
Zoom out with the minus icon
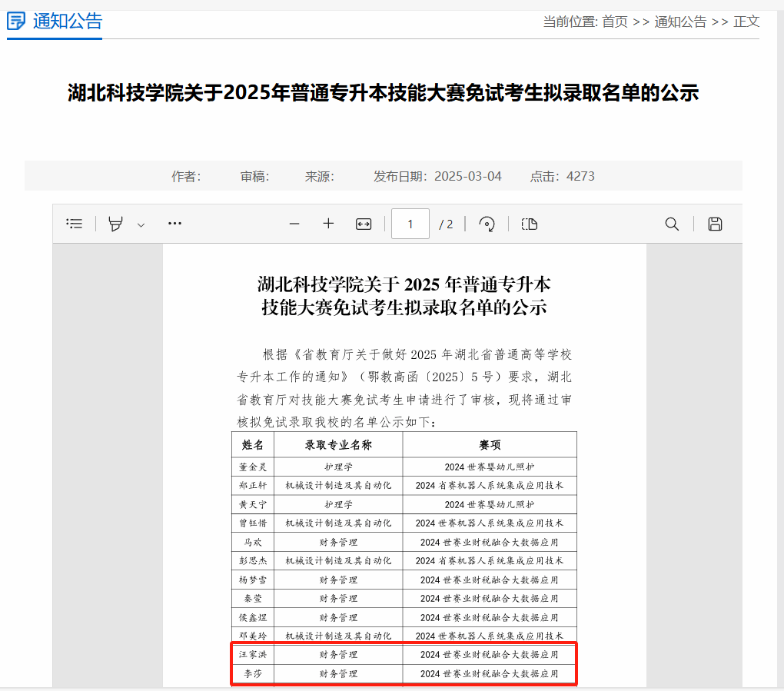point(294,224)
